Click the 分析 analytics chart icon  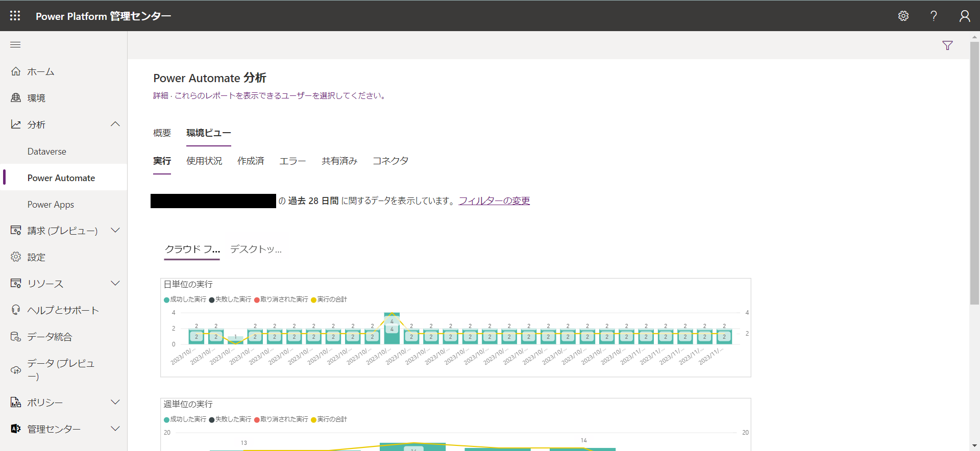tap(16, 124)
